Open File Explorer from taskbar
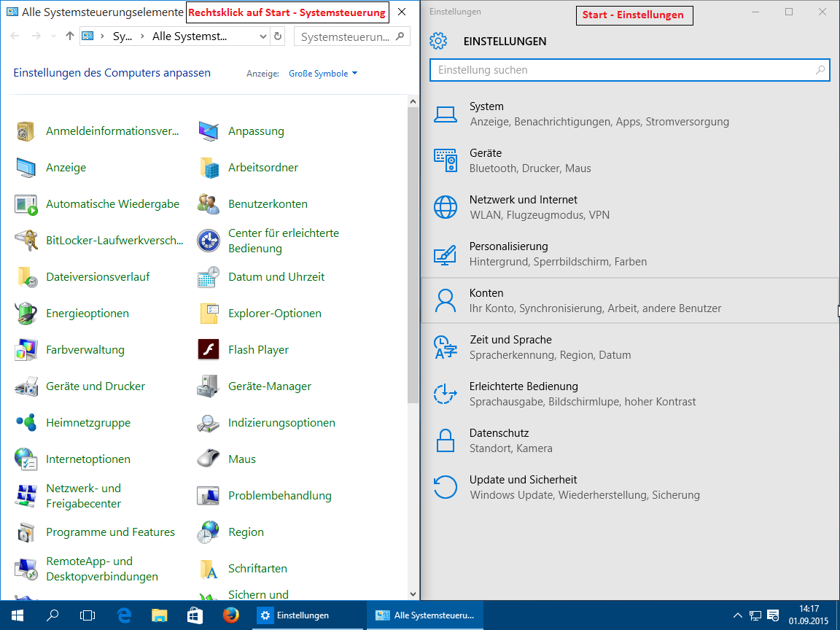The height and width of the screenshot is (630, 840). (159, 615)
